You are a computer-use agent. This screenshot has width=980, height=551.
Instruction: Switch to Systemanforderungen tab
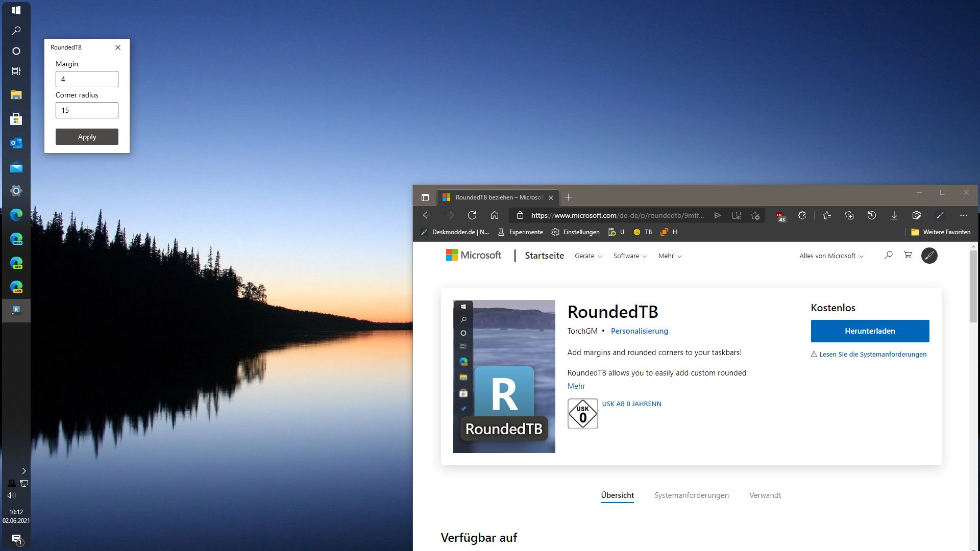pyautogui.click(x=692, y=495)
